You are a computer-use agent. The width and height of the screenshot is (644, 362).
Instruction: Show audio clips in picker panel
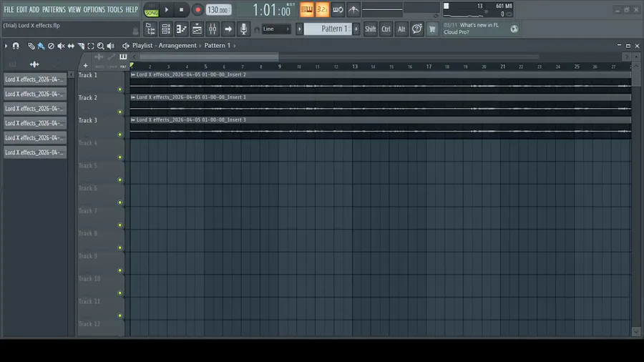[x=34, y=64]
